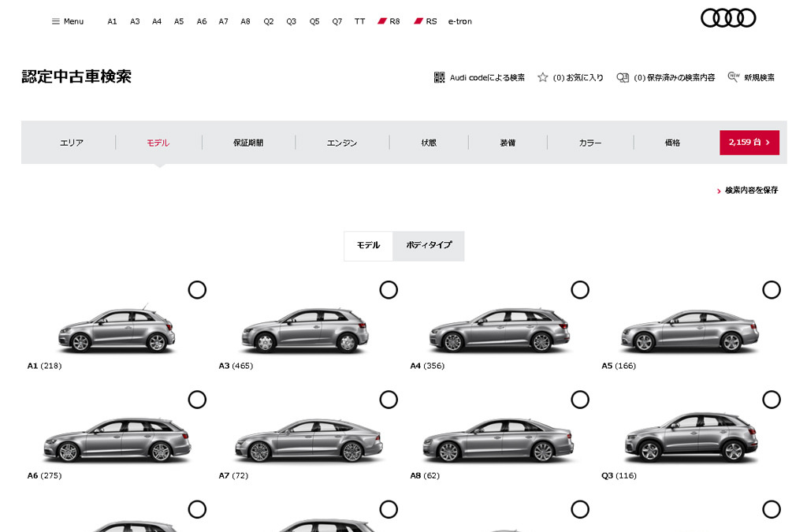This screenshot has height=532, width=807.
Task: Click red R8 parallelogram icon
Action: tap(382, 21)
